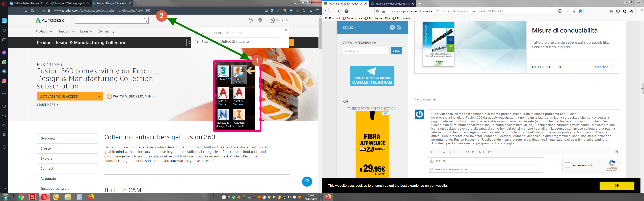Click Telegram channel banner image
Screen dimensions: 644x201
[372, 76]
